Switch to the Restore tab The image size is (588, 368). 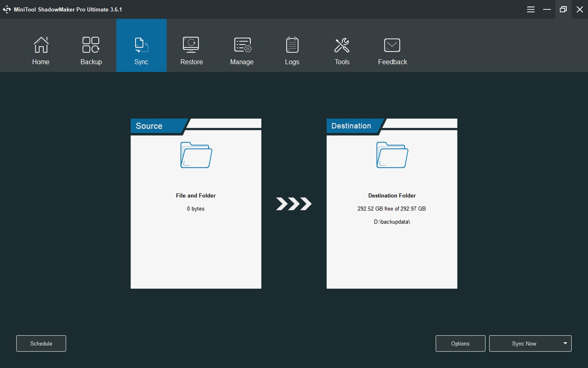click(192, 51)
